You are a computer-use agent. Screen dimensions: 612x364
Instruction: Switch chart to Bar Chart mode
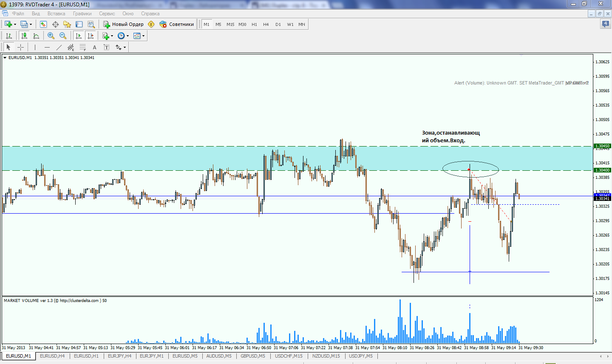click(x=8, y=36)
